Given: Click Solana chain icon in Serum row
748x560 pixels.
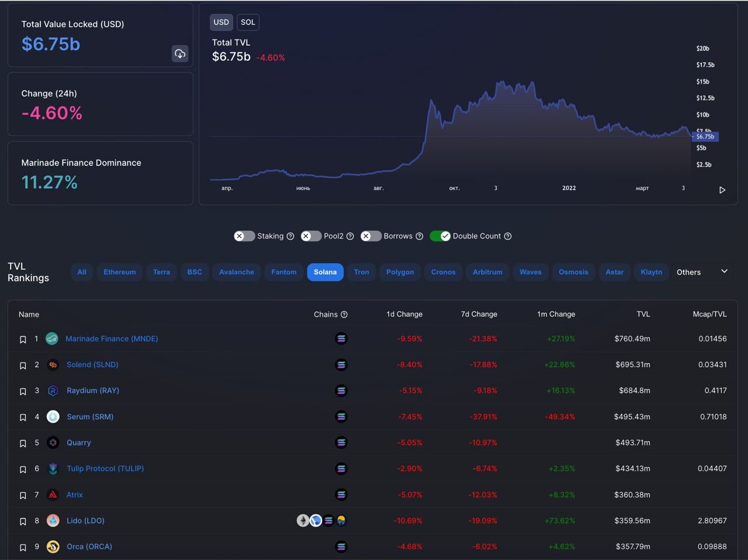Looking at the screenshot, I should (341, 417).
